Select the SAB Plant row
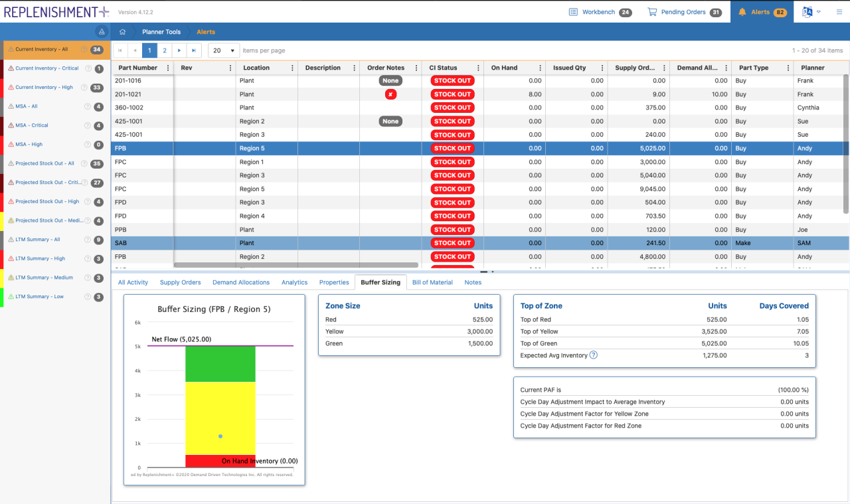The width and height of the screenshot is (850, 504). (x=266, y=243)
